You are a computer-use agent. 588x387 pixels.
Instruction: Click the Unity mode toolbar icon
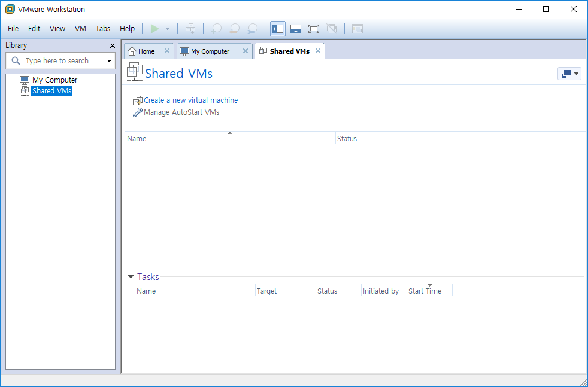pyautogui.click(x=332, y=29)
